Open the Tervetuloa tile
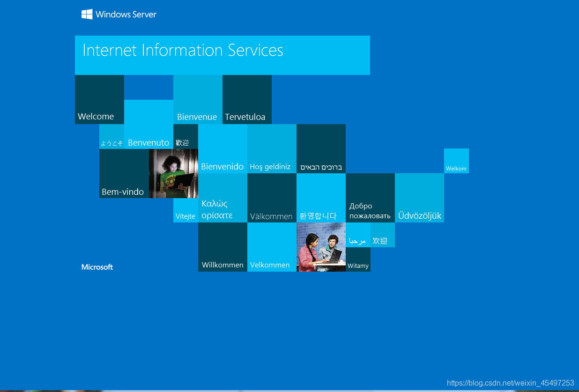The width and height of the screenshot is (579, 392). click(247, 99)
